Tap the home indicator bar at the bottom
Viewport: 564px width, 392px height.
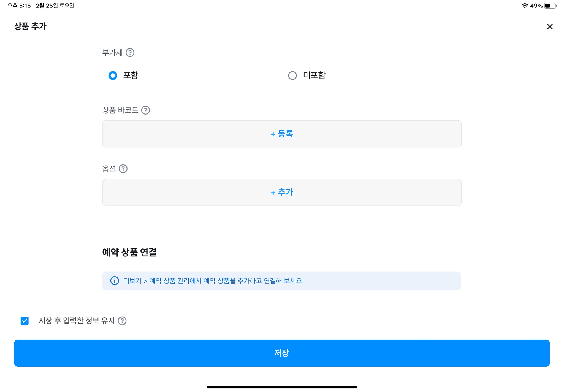(282, 387)
